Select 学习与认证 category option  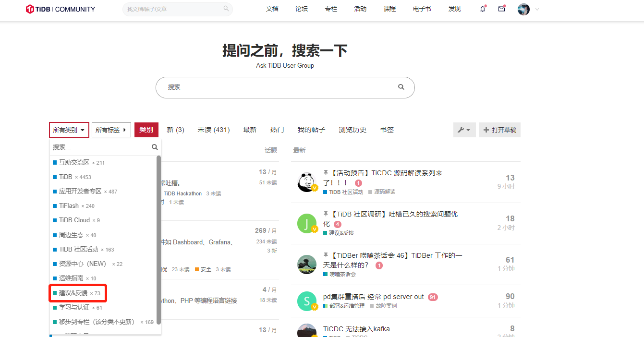(x=103, y=308)
